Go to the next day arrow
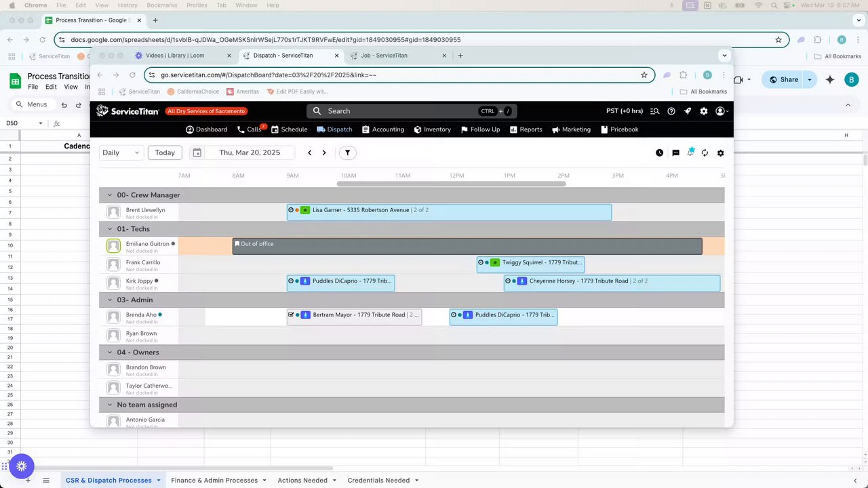Viewport: 868px width, 488px height. click(x=324, y=152)
